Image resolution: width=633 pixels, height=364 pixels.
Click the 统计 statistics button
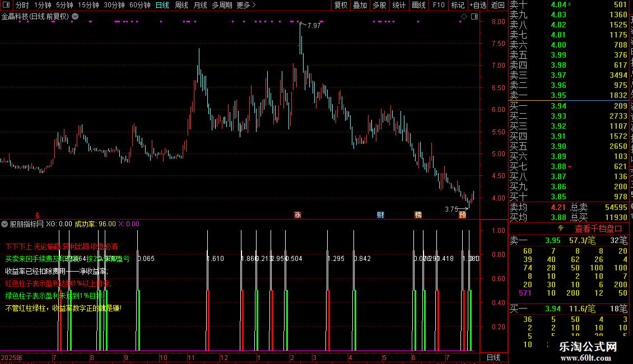pyautogui.click(x=399, y=5)
